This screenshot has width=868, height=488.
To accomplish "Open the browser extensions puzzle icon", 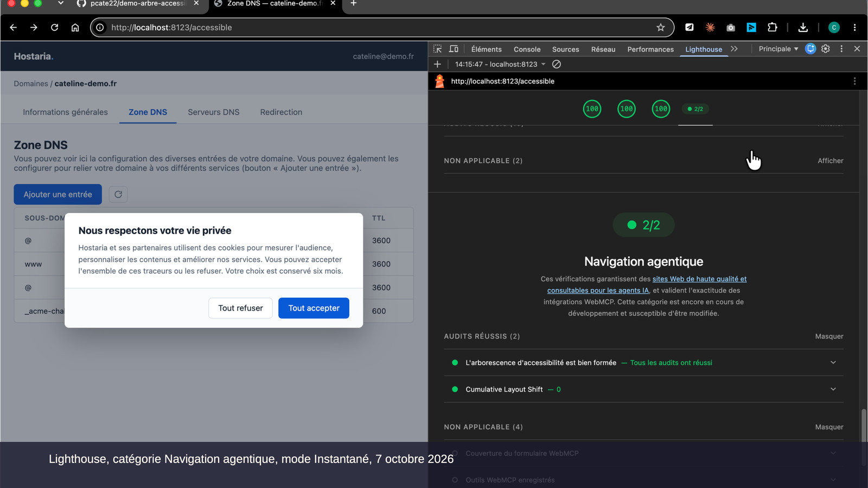I will [772, 27].
